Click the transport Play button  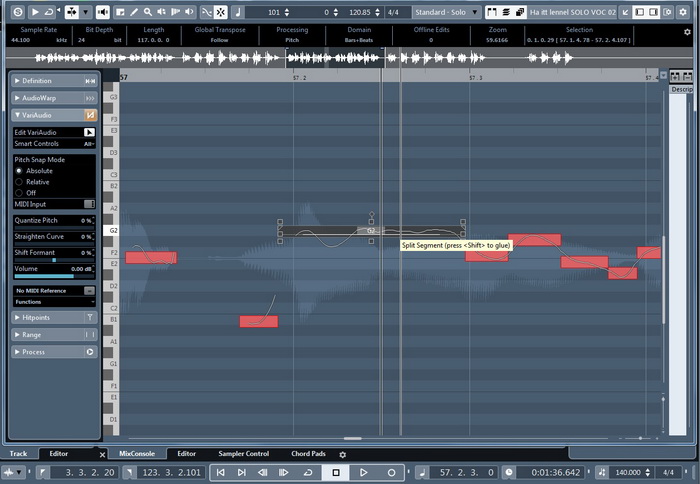[363, 472]
